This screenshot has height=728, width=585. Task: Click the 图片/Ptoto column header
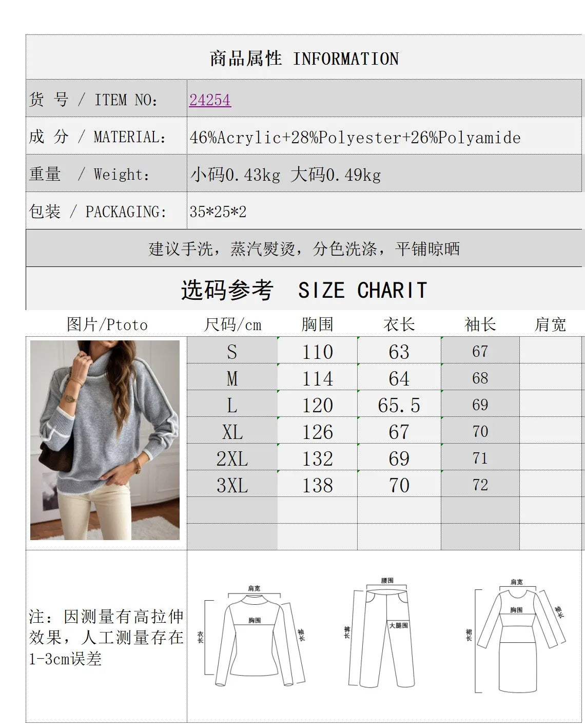107,324
